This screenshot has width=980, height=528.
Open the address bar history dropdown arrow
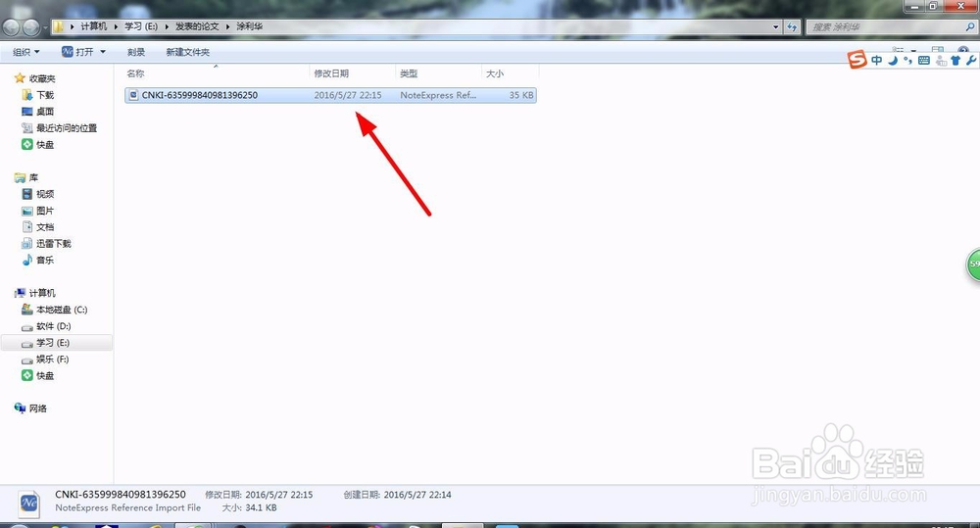(775, 26)
